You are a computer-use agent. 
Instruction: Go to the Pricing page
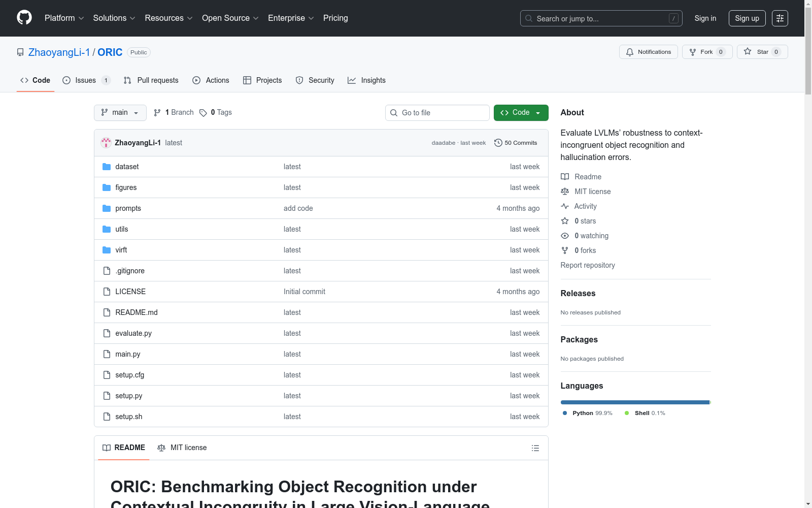(x=335, y=18)
